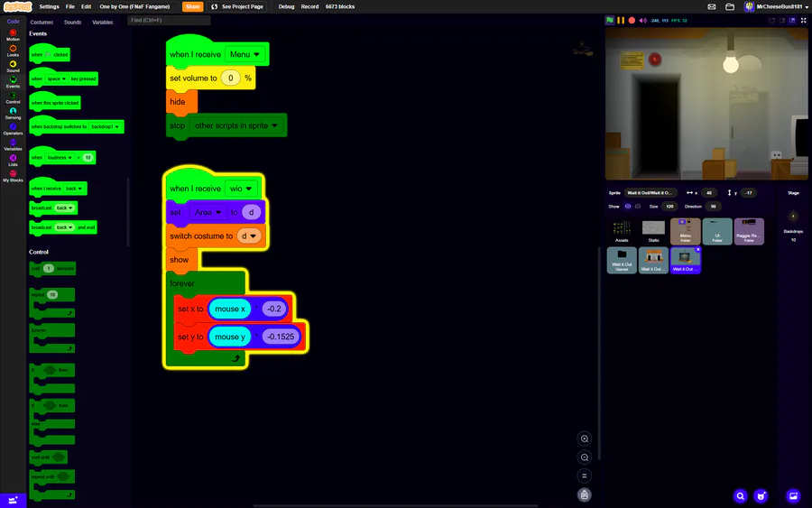Mute project audio via speaker icon
The image size is (812, 508).
(x=642, y=20)
